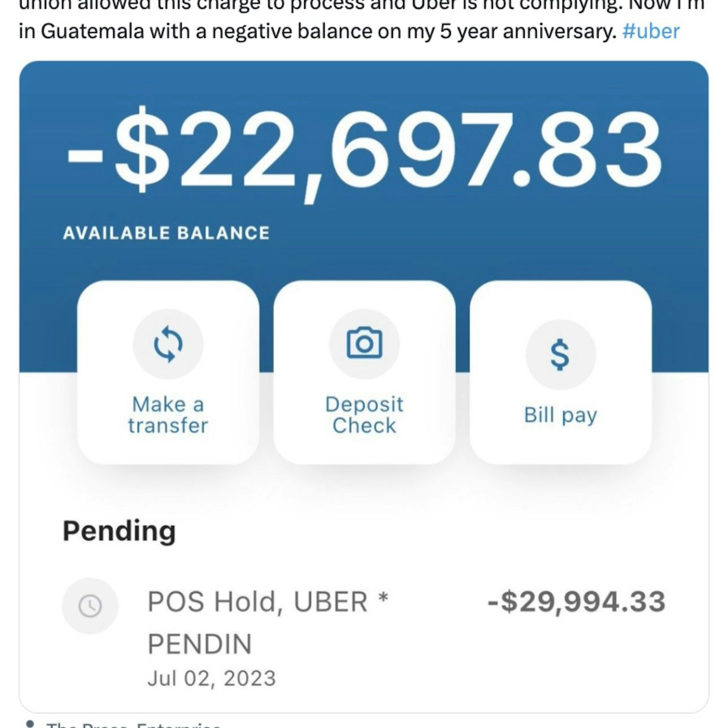Click the bullet dot at bottom left
Screen dimensions: 728x728
tap(29, 723)
